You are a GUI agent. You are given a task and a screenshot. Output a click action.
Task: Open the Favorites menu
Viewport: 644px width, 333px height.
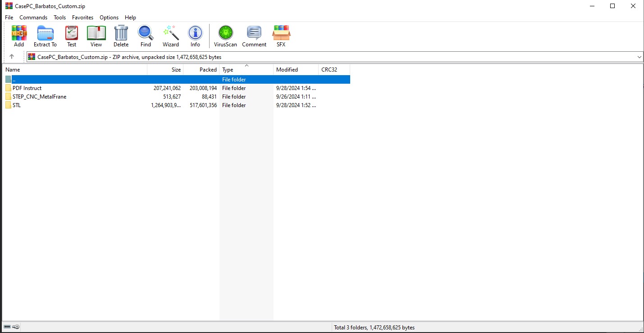[82, 18]
